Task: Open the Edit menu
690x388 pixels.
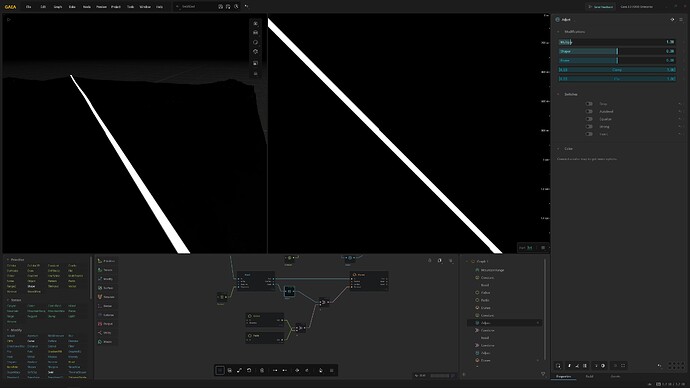Action: (x=43, y=7)
